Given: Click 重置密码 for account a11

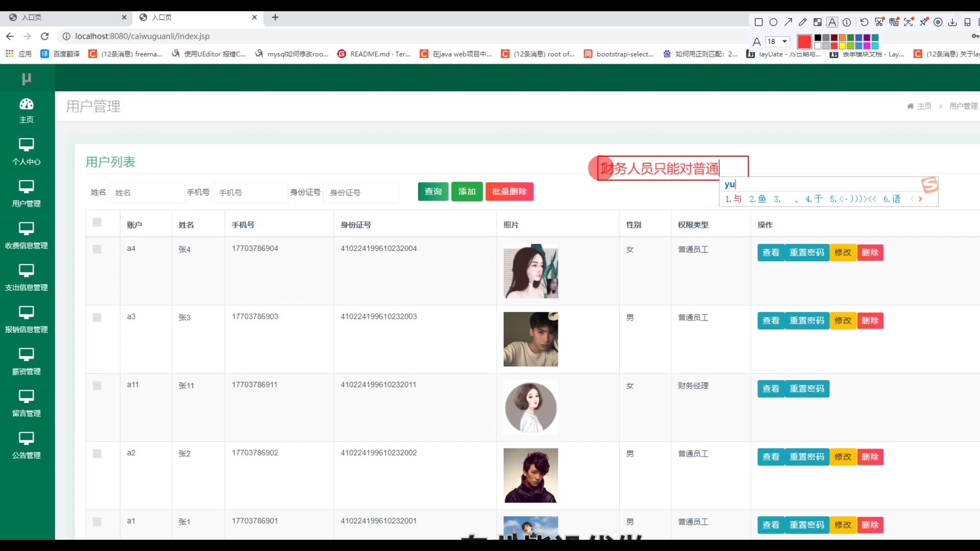Looking at the screenshot, I should [806, 389].
